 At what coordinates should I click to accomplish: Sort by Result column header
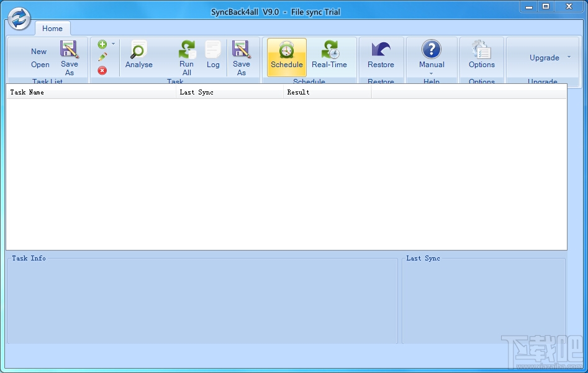tap(327, 92)
